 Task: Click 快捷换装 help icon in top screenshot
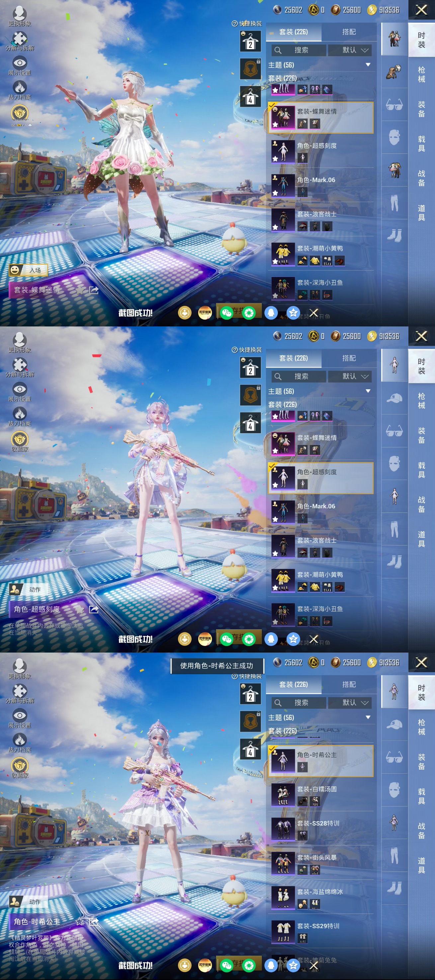[234, 24]
